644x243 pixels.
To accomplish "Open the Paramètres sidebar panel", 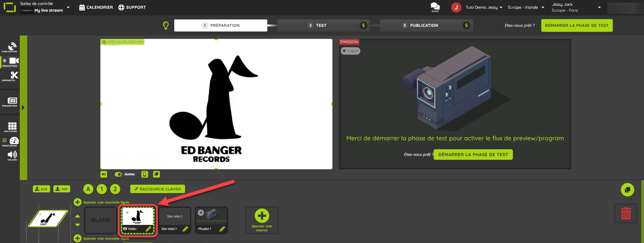I will coord(10,102).
